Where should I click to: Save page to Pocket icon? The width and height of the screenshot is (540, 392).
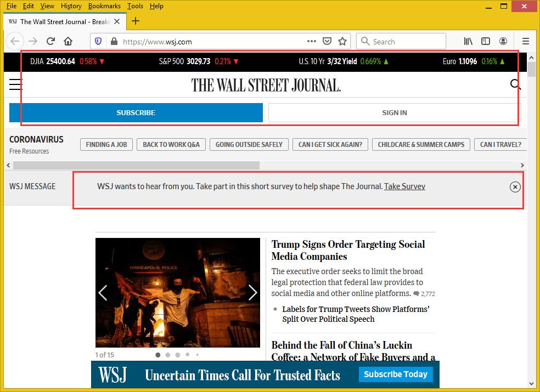(327, 41)
